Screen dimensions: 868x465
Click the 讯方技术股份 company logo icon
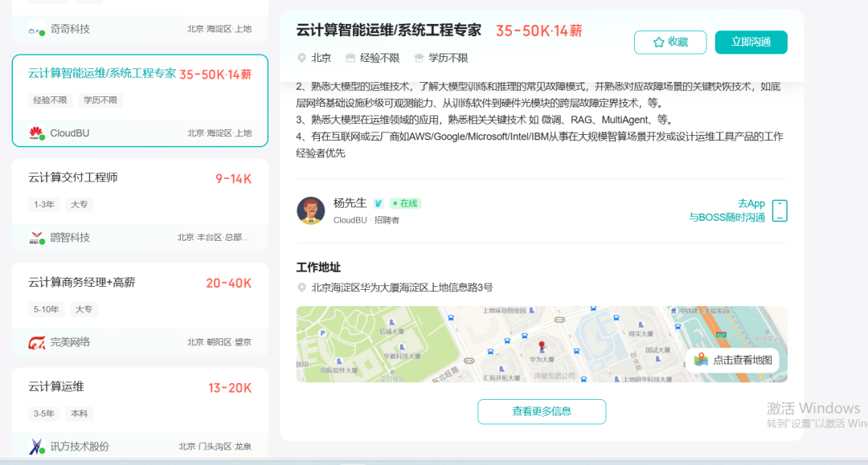tap(36, 447)
